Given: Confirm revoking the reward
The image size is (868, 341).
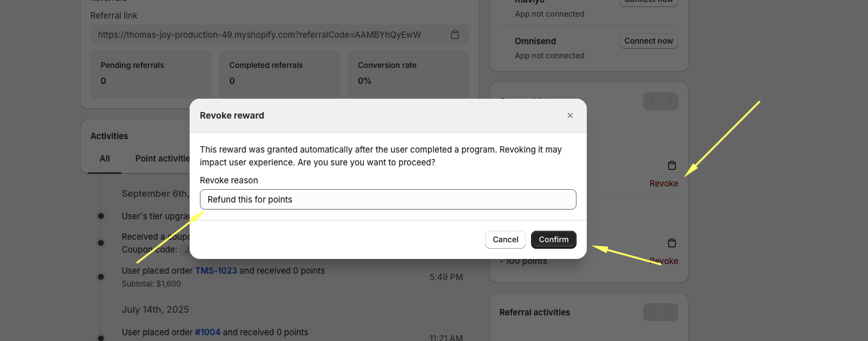Looking at the screenshot, I should pos(553,240).
